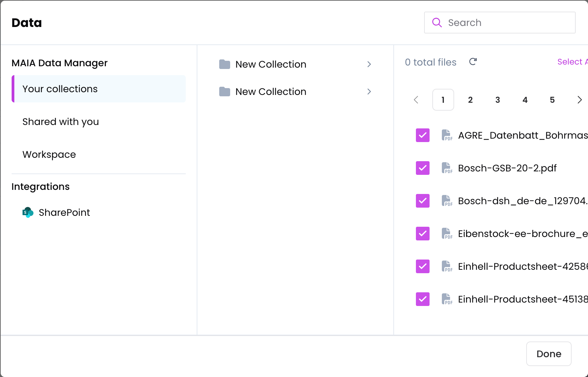This screenshot has width=588, height=377.
Task: Click PDF icon of Einhell-Productsheet-4258 file
Action: click(447, 266)
